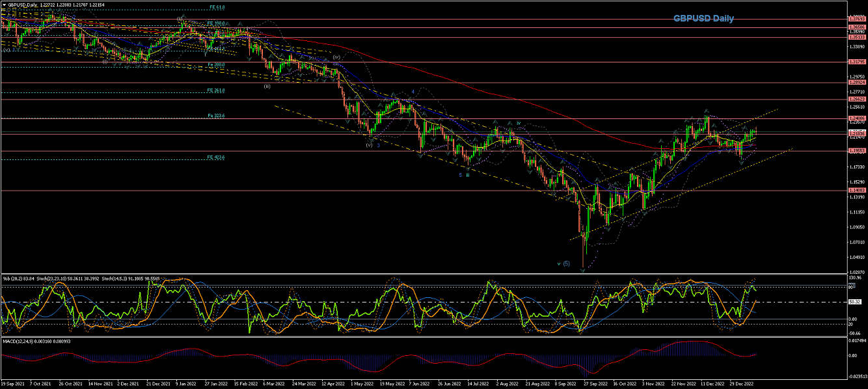This screenshot has width=868, height=389.
Task: Click the Fe 200.0 level label
Action: coord(217,64)
